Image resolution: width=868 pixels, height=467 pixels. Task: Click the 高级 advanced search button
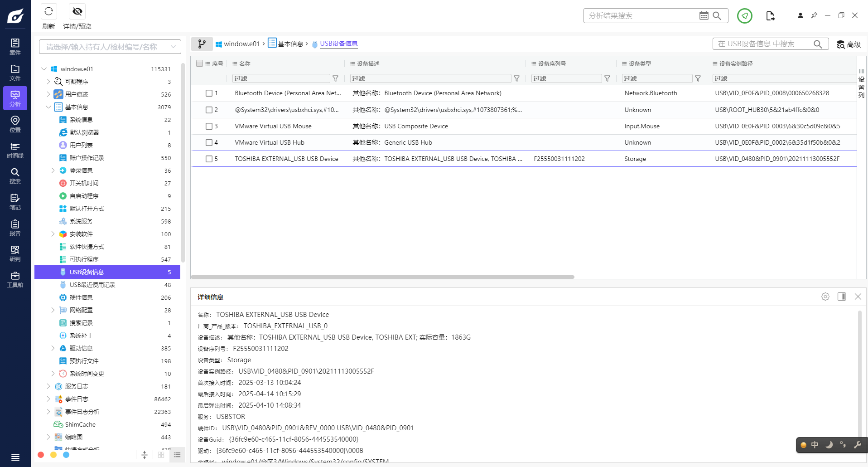(849, 44)
